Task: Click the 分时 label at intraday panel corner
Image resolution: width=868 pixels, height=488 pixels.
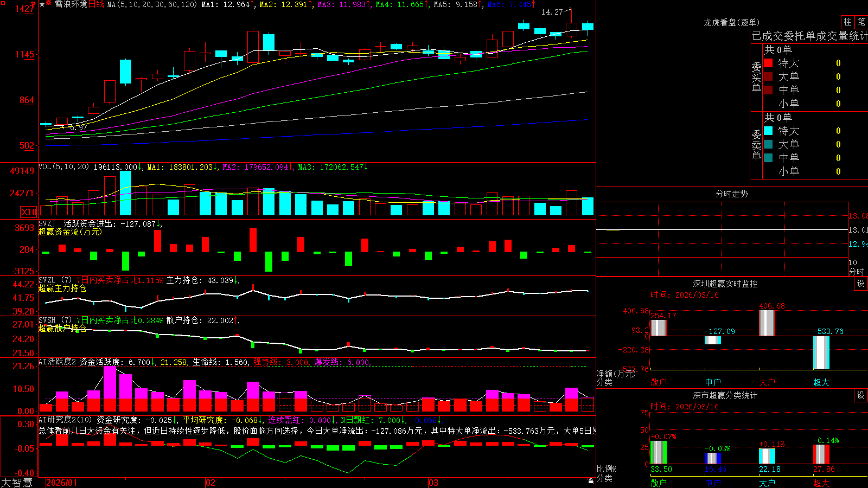Action: [857, 271]
